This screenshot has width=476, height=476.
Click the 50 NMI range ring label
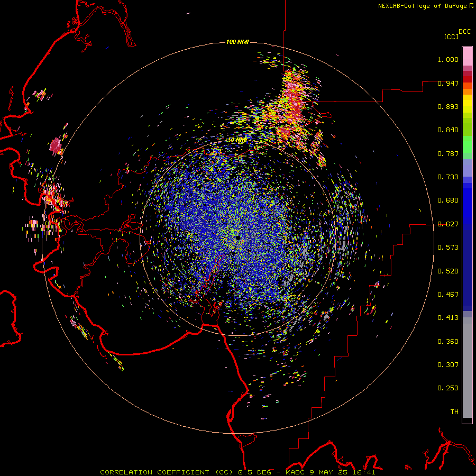tap(237, 140)
